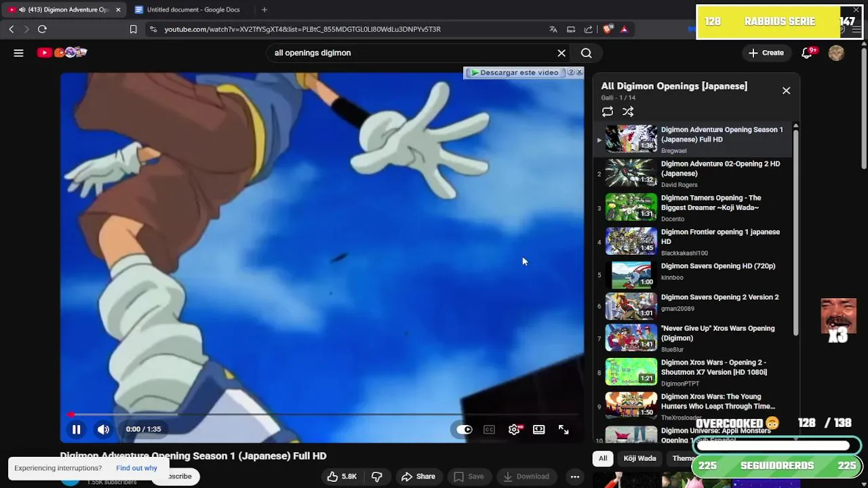868x488 pixels.
Task: Open the YouTube hamburger guide menu
Action: 18,53
